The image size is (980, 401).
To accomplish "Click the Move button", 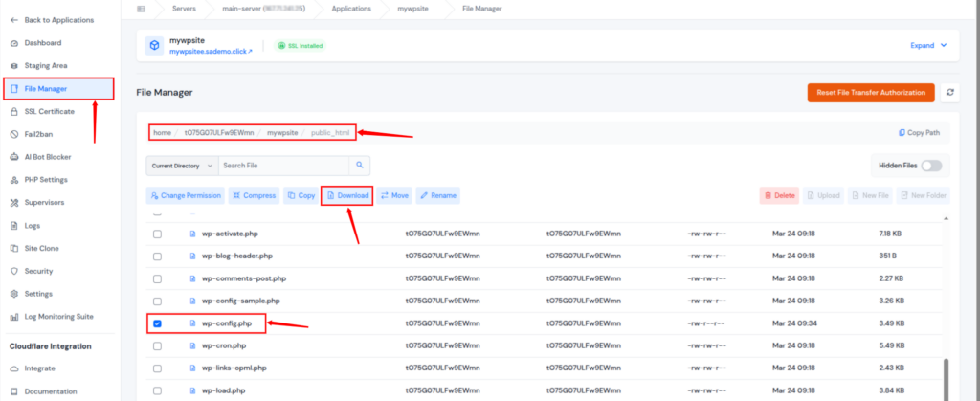I will [394, 195].
